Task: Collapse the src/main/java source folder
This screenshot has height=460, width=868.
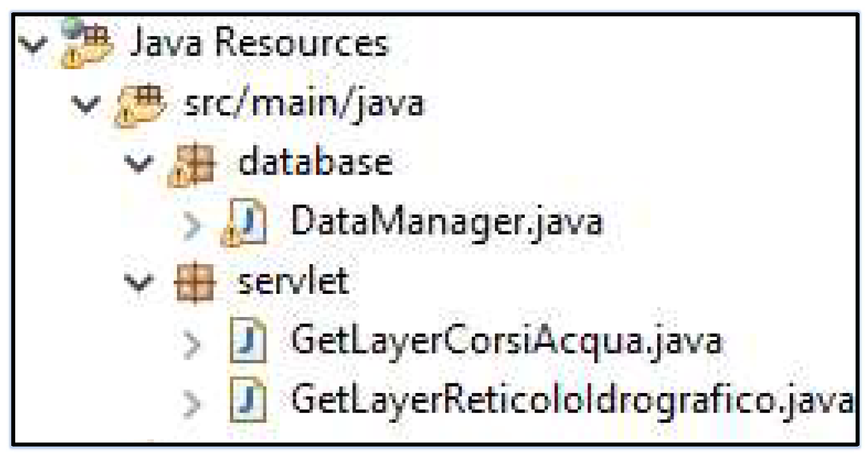Action: 86,104
